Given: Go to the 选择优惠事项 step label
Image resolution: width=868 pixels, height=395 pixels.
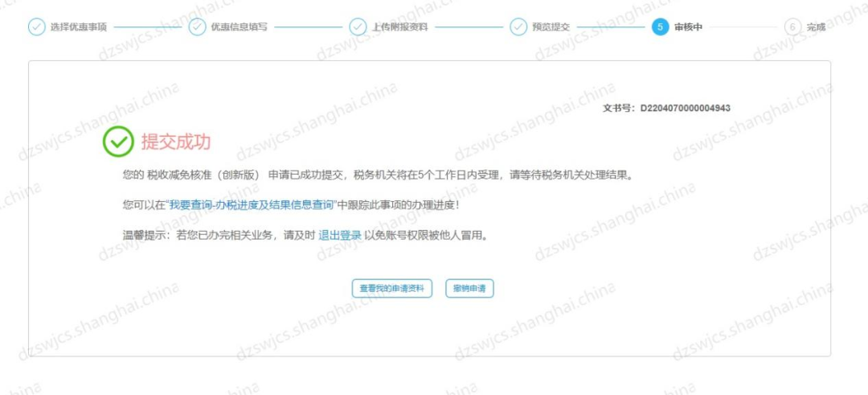Looking at the screenshot, I should [79, 27].
